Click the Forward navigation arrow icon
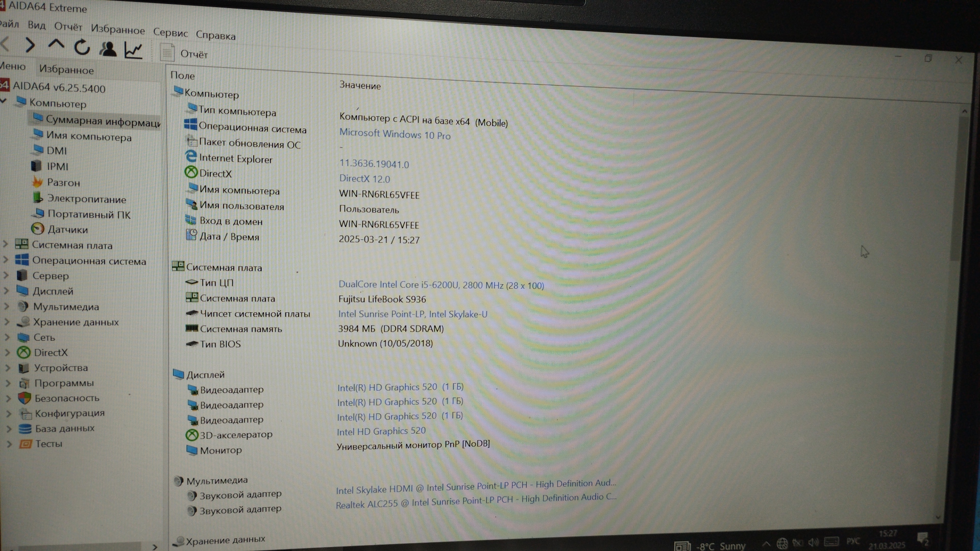Screen dimensions: 980x551 (x=30, y=46)
